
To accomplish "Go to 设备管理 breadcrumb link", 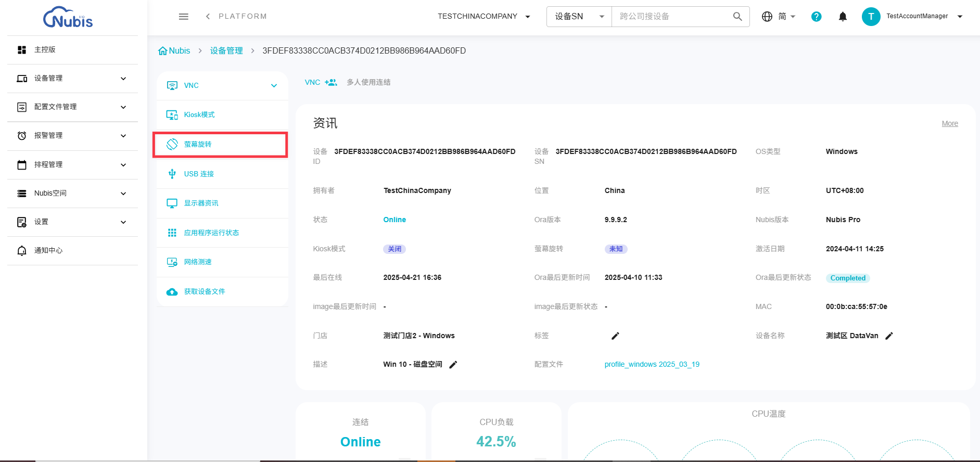I will pyautogui.click(x=226, y=51).
